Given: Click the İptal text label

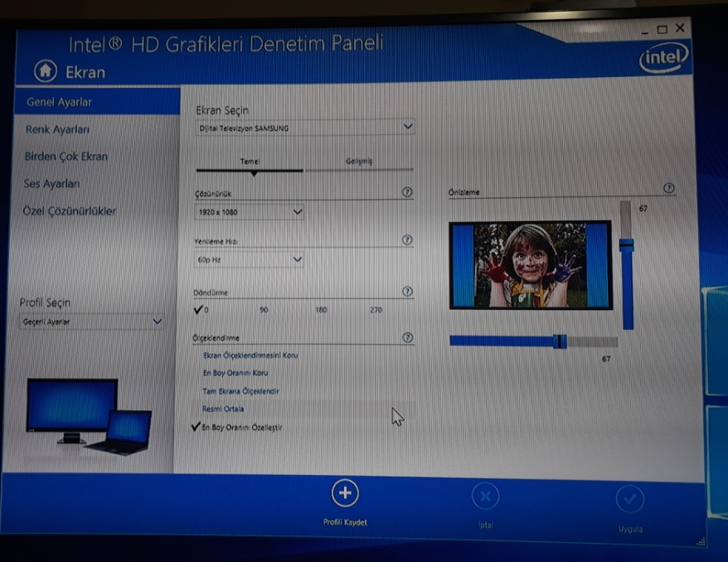Looking at the screenshot, I should pos(486,525).
